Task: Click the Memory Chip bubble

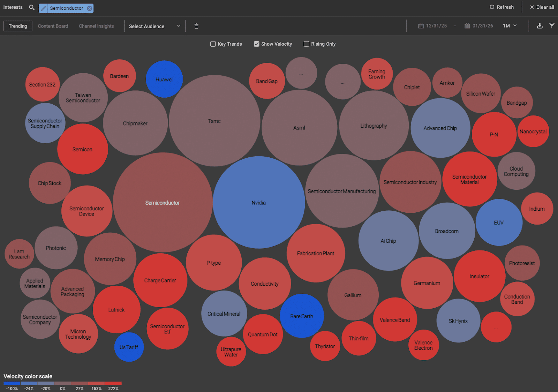Action: tap(110, 259)
